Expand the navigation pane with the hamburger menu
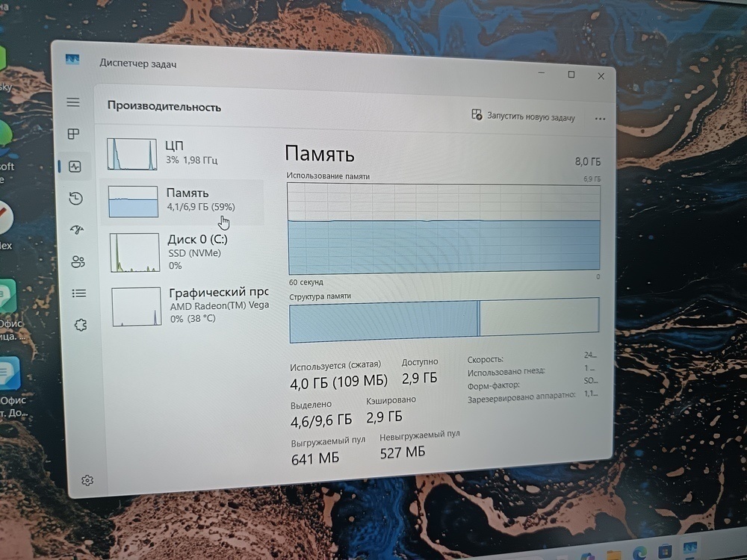Viewport: 747px width, 560px height. point(72,102)
